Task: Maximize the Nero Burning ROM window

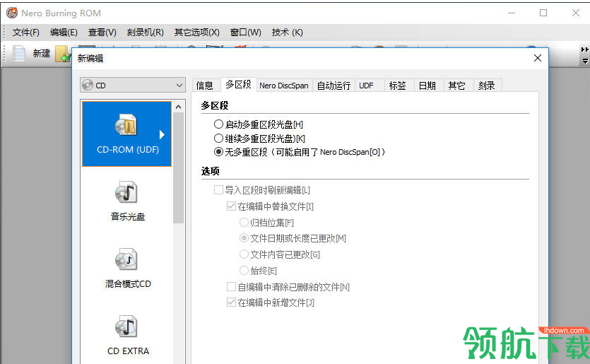Action: 543,13
